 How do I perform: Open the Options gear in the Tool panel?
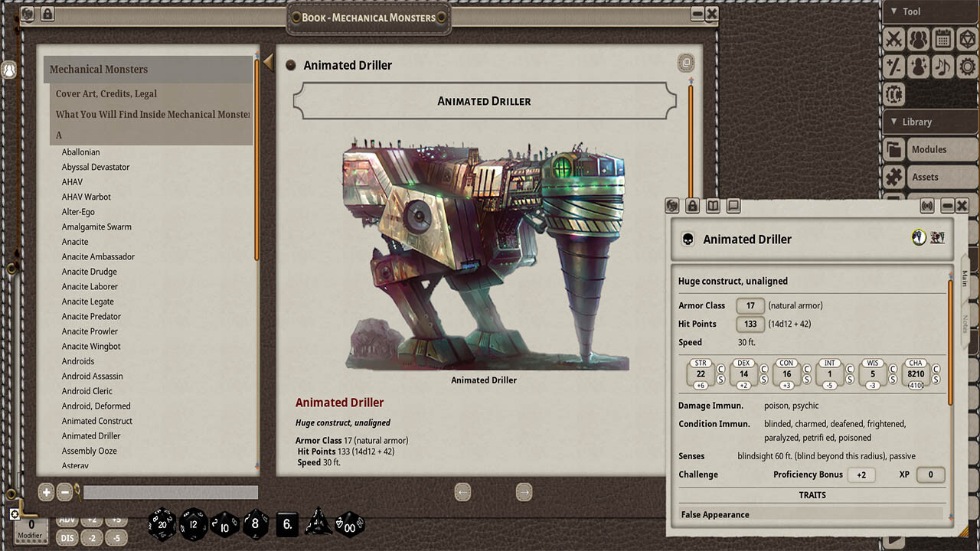coord(969,67)
